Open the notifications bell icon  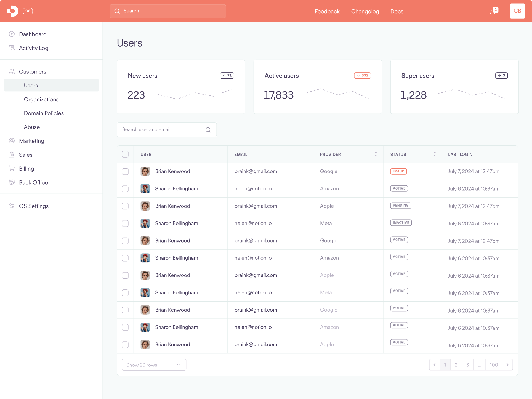(493, 12)
